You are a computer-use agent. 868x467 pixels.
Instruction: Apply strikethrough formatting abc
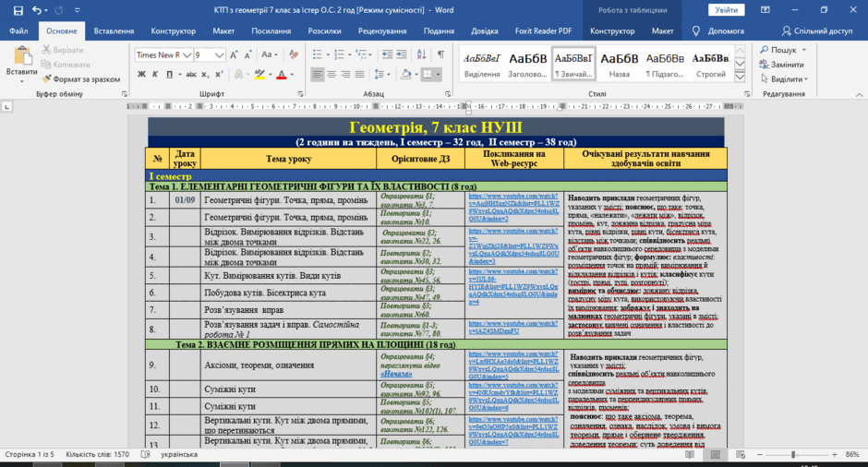[191, 74]
